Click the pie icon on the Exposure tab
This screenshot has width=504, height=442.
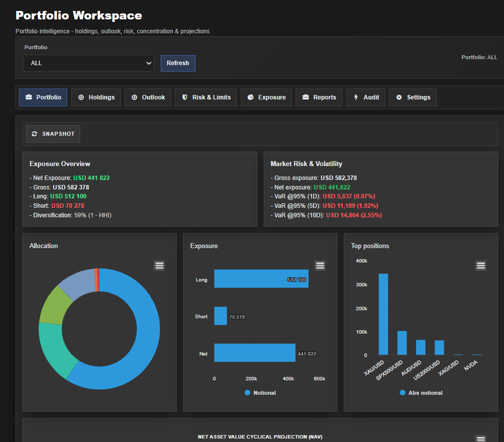pos(250,97)
